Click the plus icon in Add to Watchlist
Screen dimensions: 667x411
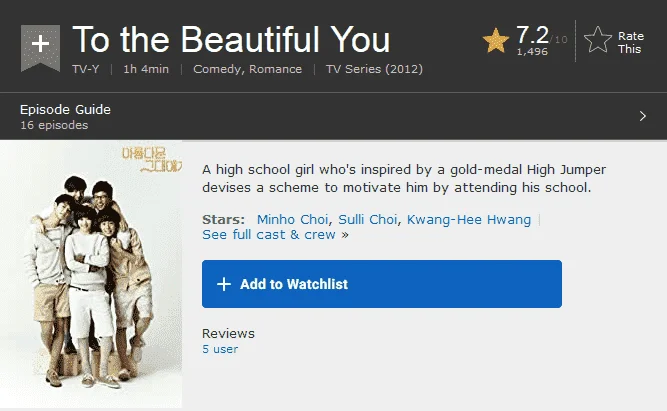coord(224,284)
